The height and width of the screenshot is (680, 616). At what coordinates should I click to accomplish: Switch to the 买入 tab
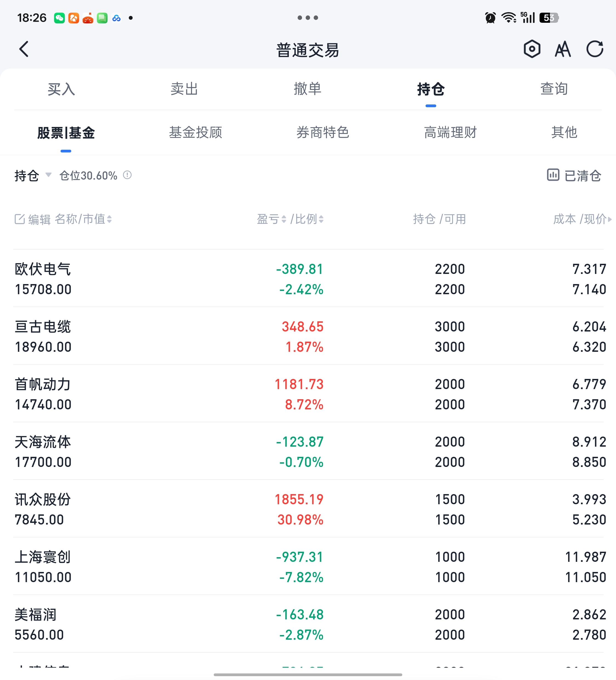pyautogui.click(x=61, y=89)
